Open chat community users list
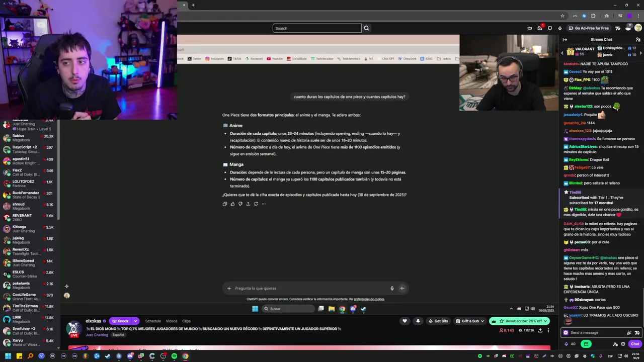This screenshot has height=362, width=644. tap(638, 40)
